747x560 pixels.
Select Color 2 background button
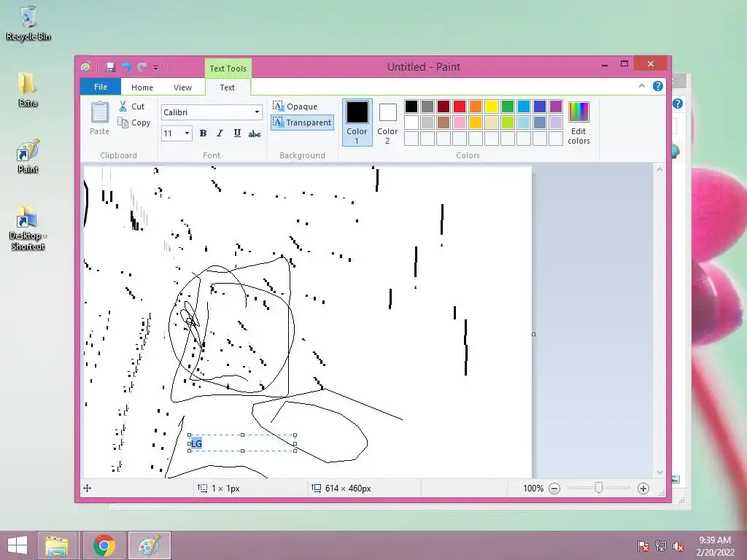tap(387, 122)
